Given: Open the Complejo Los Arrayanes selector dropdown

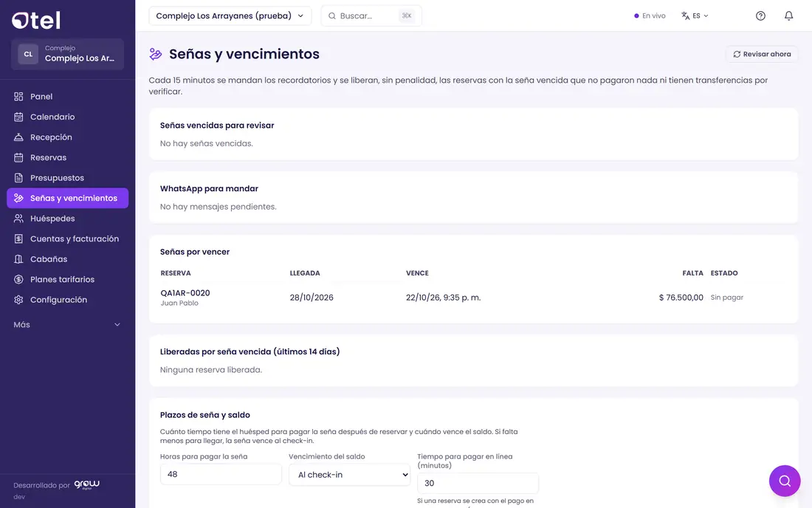Looking at the screenshot, I should click(x=230, y=16).
